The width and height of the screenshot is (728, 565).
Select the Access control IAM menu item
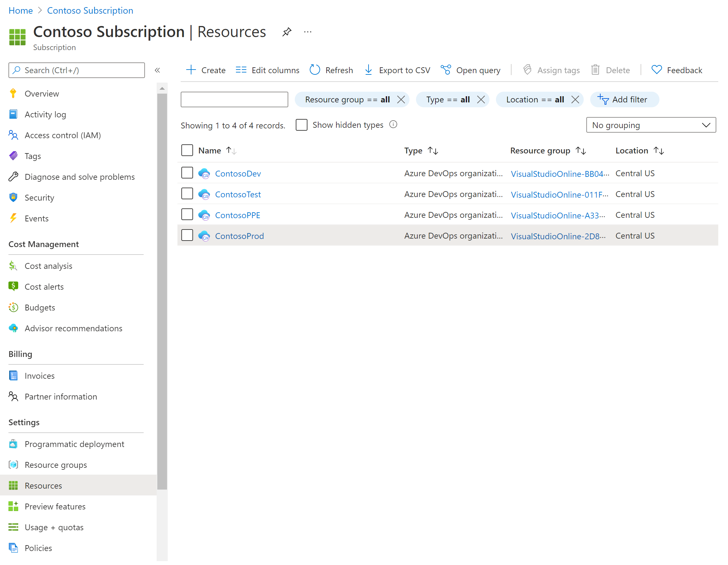(x=62, y=135)
